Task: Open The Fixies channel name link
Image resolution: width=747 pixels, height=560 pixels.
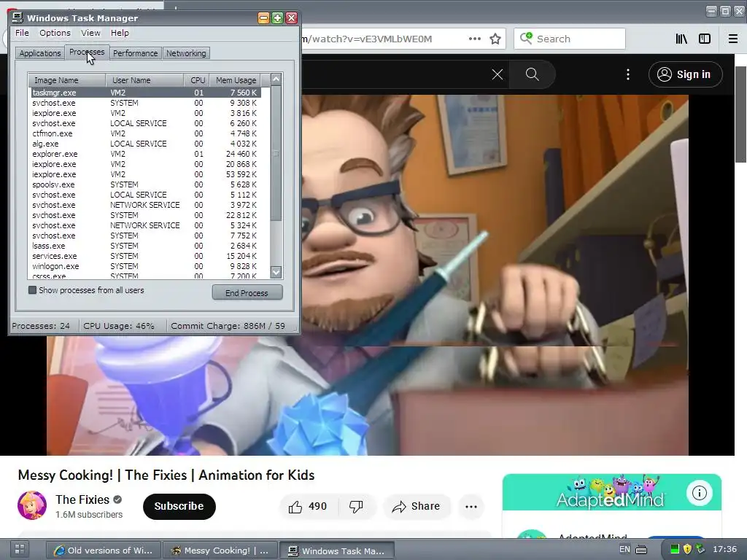Action: tap(82, 499)
